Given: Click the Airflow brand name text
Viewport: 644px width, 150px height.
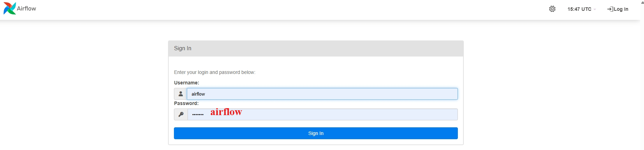Looking at the screenshot, I should (27, 8).
